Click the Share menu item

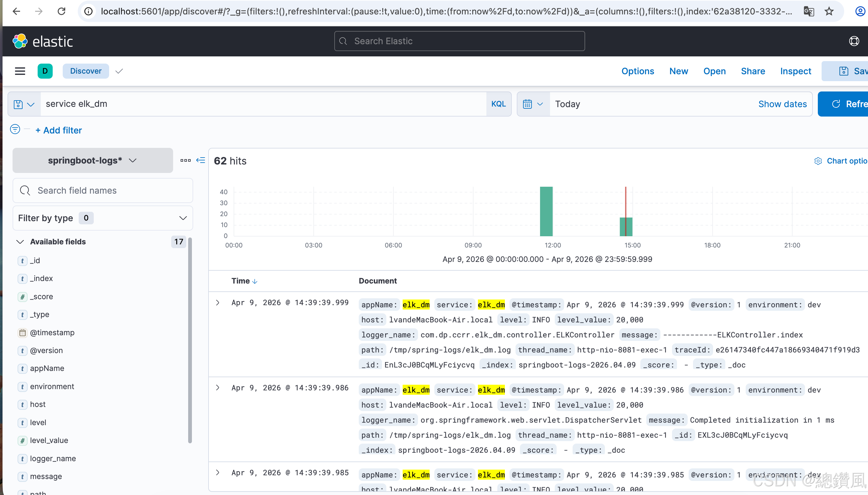(753, 71)
